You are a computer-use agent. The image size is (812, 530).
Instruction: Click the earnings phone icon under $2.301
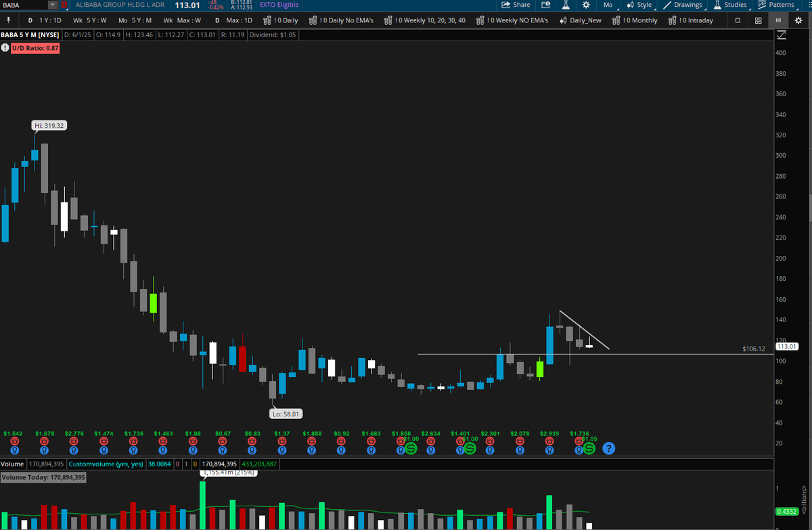(x=490, y=441)
